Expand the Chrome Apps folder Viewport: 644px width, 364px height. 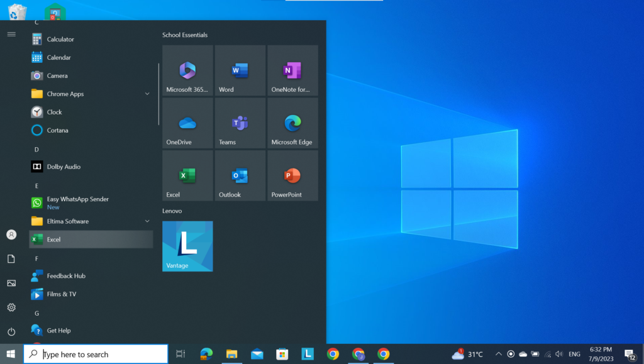(x=91, y=94)
